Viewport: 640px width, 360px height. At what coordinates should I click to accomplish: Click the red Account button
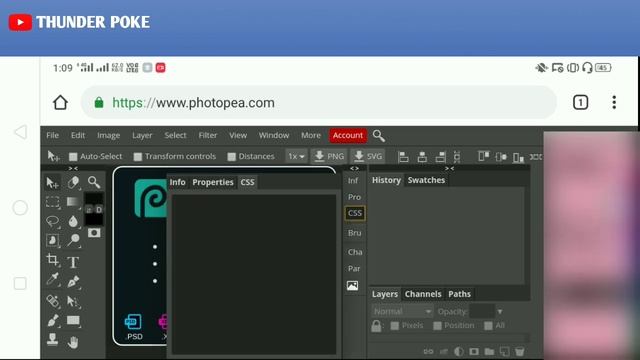(348, 135)
